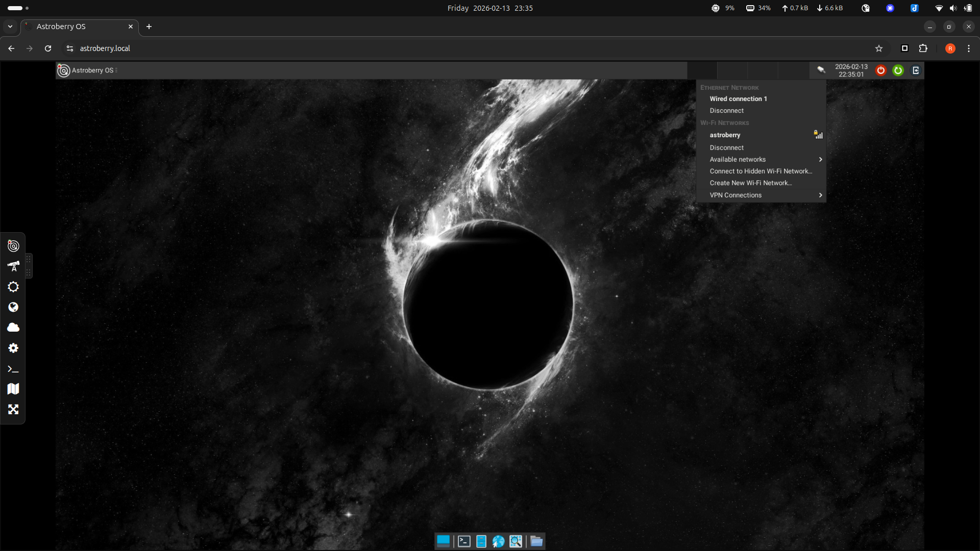Click the cloud icon in the sidebar
Viewport: 980px width, 551px height.
click(x=13, y=328)
